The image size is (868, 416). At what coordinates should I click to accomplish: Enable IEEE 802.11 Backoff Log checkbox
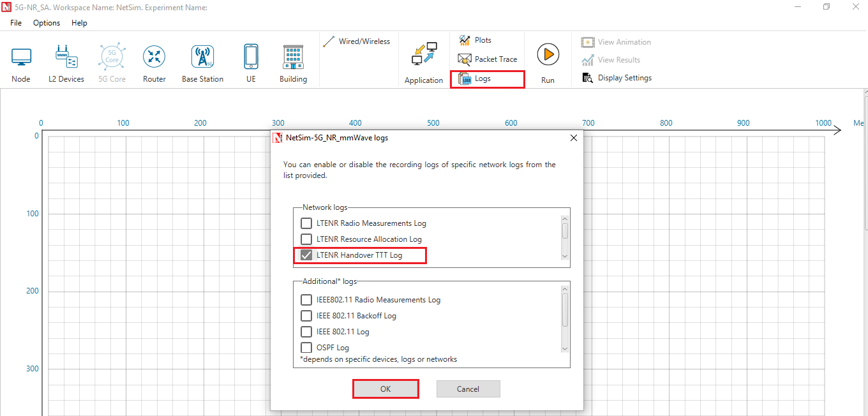[x=306, y=316]
